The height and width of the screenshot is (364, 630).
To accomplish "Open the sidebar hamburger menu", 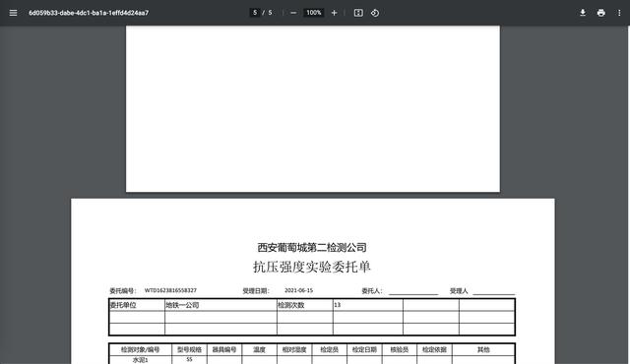I will 13,13.
